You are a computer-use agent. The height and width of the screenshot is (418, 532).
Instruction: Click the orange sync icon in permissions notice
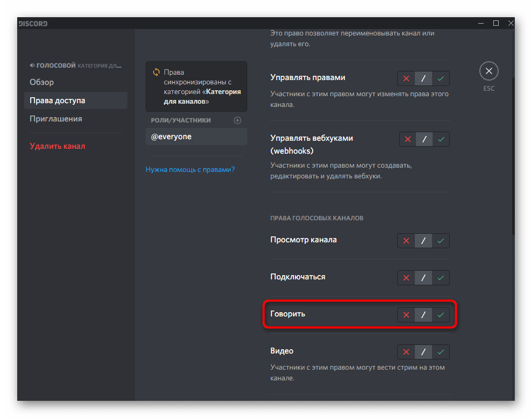click(x=156, y=72)
